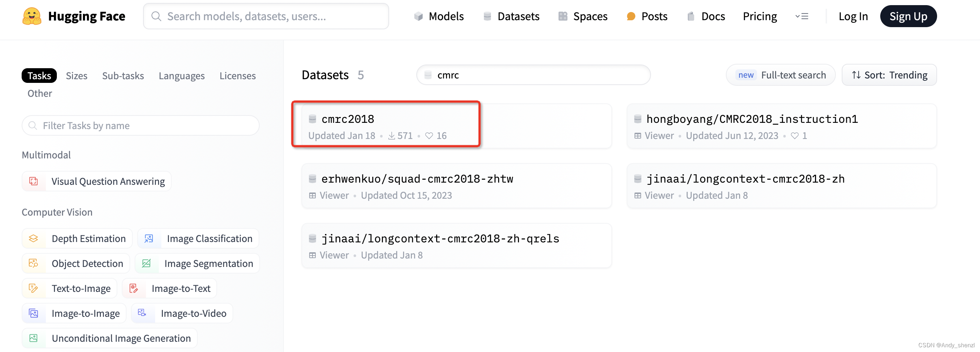Click the Image Segmentation icon
Viewport: 980px width, 352px height.
pyautogui.click(x=146, y=263)
